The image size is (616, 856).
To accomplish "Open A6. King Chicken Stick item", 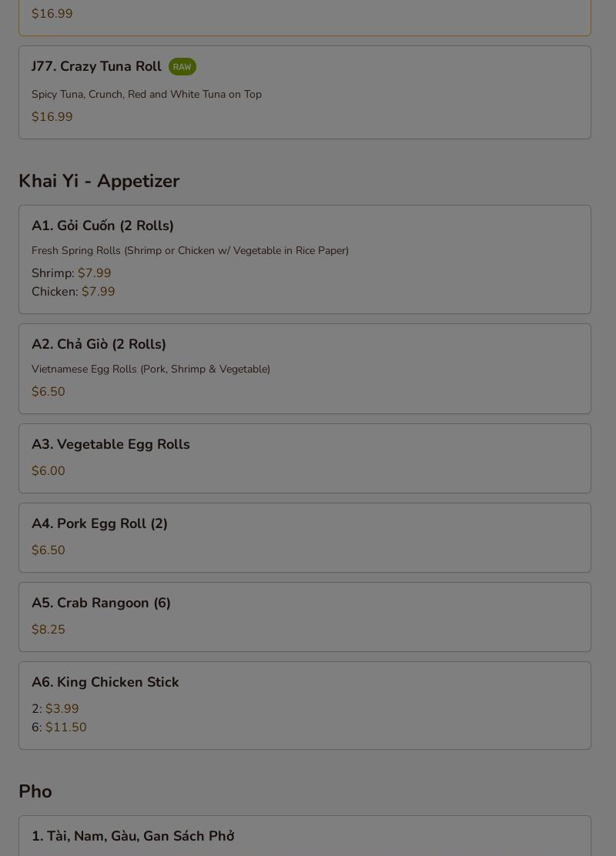I will (x=305, y=705).
